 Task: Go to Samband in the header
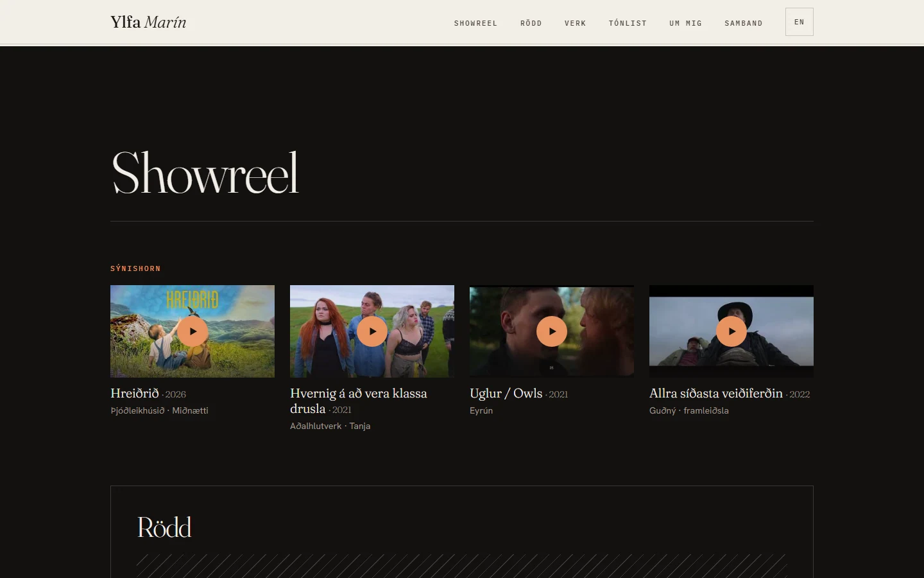point(744,23)
